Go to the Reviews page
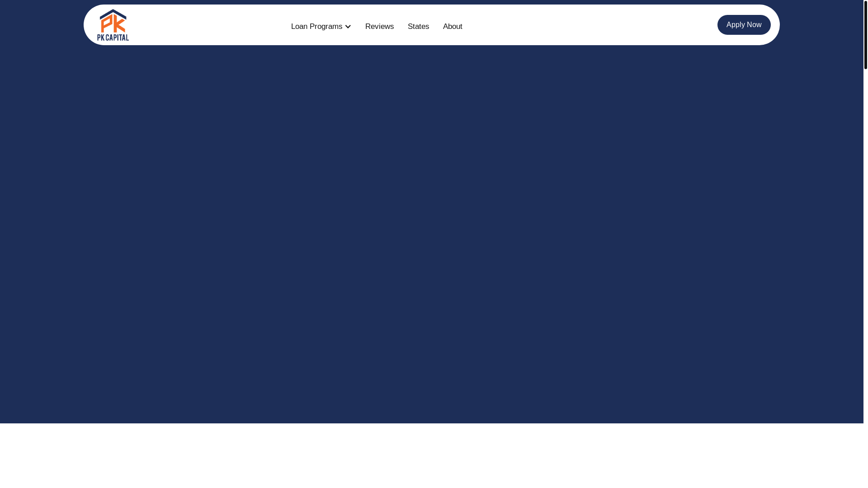 coord(379,27)
